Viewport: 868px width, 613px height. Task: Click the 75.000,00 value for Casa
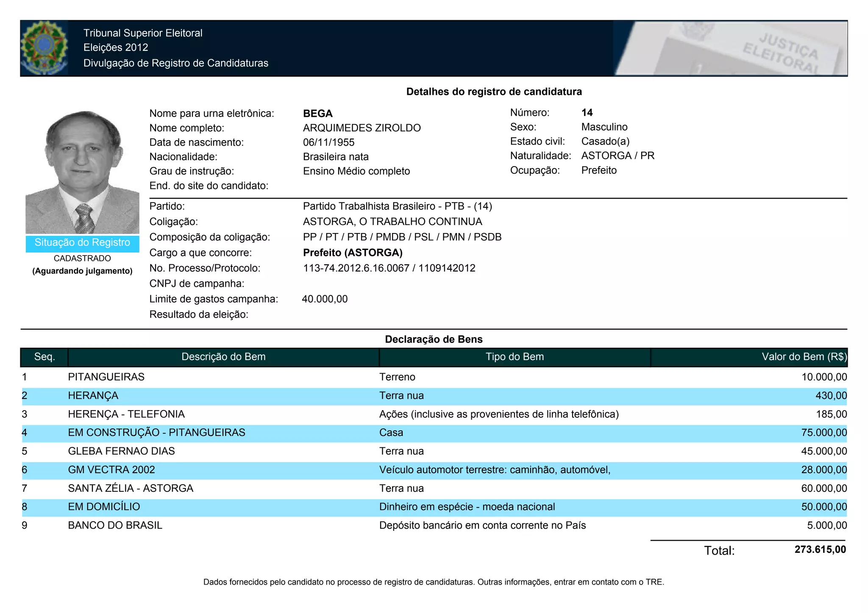click(823, 433)
